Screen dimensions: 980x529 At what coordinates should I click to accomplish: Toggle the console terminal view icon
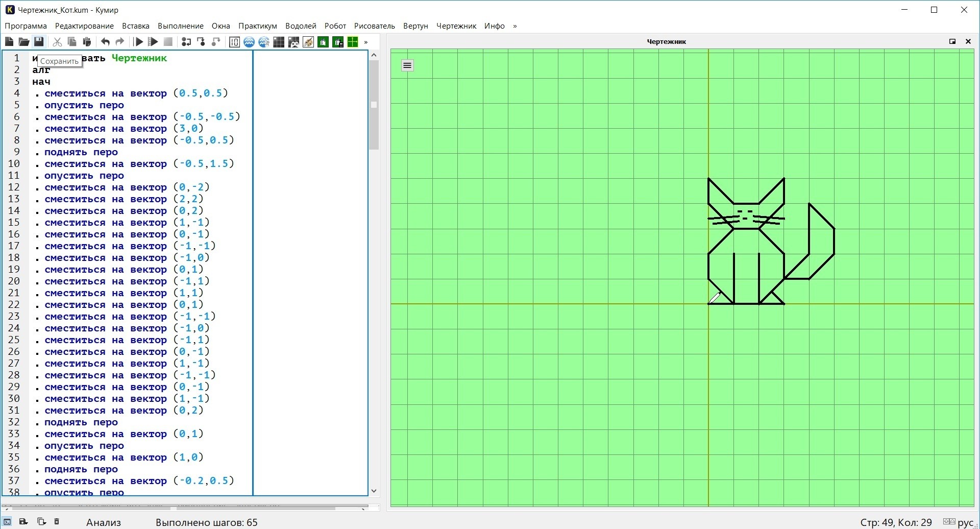[x=7, y=522]
